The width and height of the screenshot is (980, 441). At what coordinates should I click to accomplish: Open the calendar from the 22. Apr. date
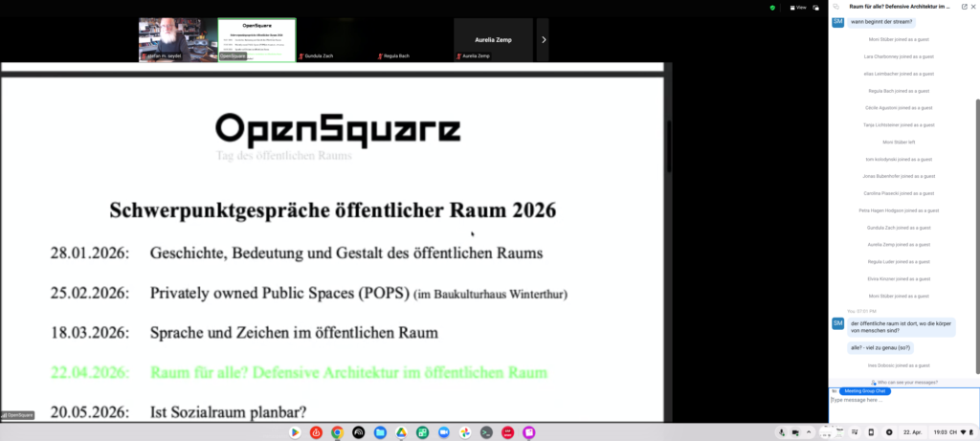[913, 432]
